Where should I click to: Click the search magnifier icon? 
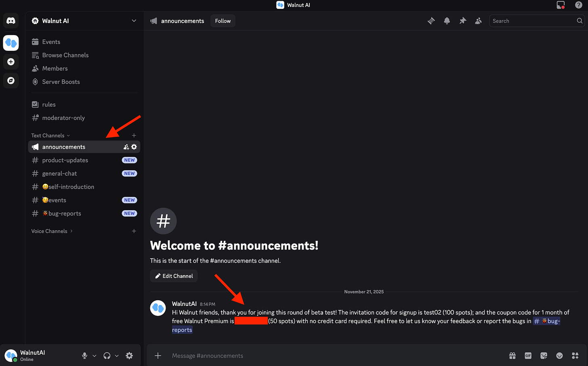point(580,21)
